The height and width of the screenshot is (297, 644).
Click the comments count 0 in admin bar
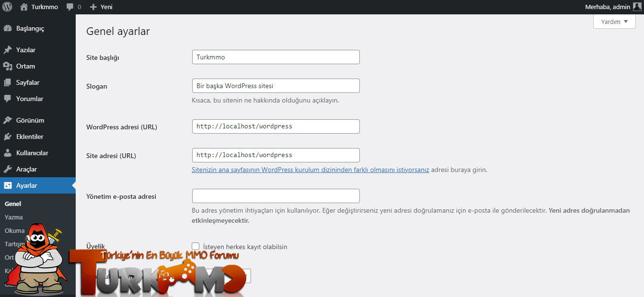pos(79,7)
